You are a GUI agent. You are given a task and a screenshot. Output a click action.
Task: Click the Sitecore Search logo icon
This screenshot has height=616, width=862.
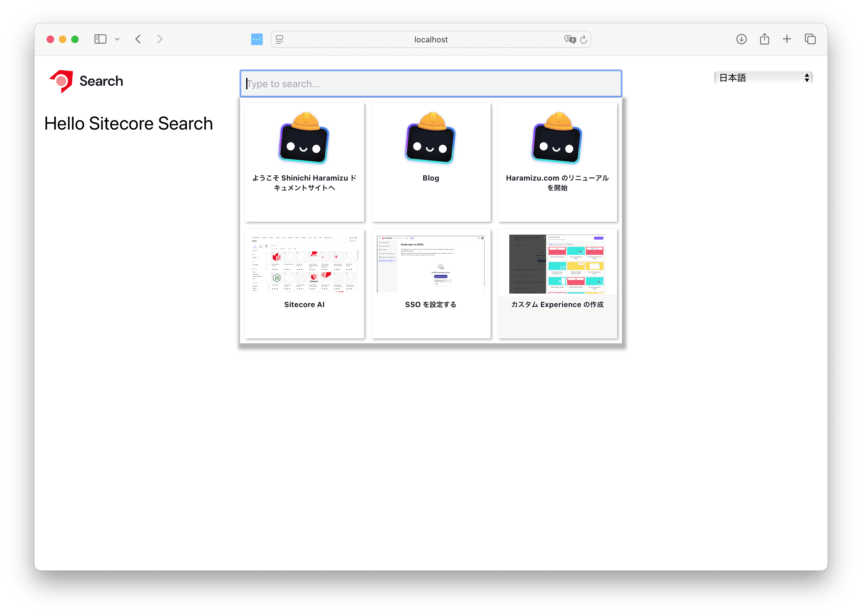61,81
